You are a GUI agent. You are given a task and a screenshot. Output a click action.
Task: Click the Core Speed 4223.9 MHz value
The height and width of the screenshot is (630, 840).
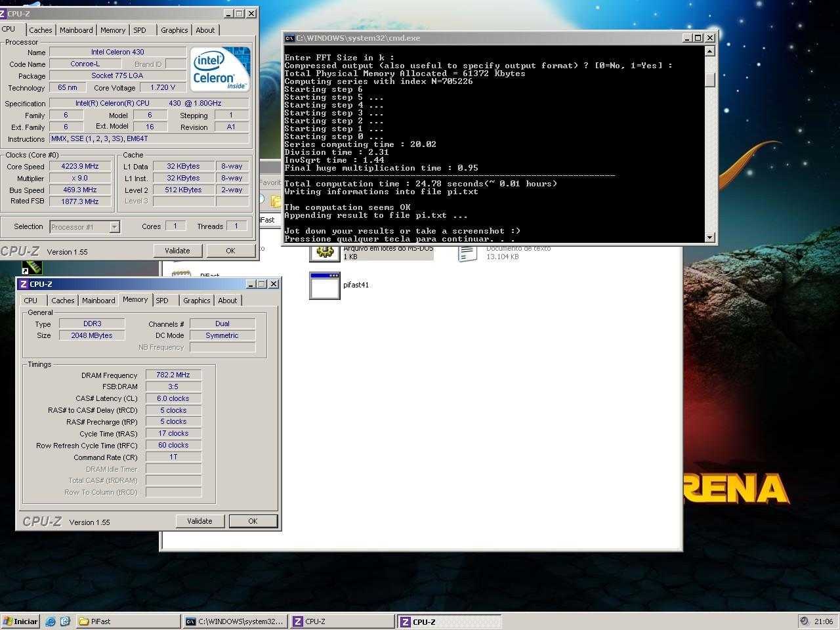[79, 167]
